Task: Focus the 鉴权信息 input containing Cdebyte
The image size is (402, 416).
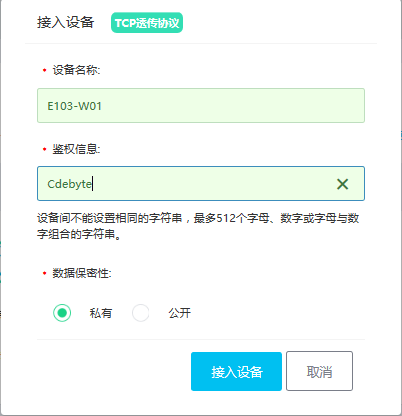Action: click(201, 184)
